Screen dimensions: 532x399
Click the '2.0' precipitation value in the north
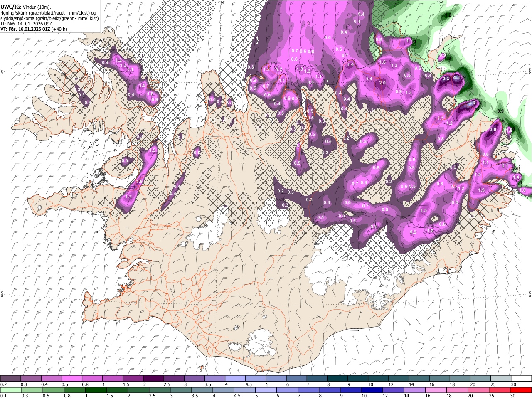click(x=382, y=83)
